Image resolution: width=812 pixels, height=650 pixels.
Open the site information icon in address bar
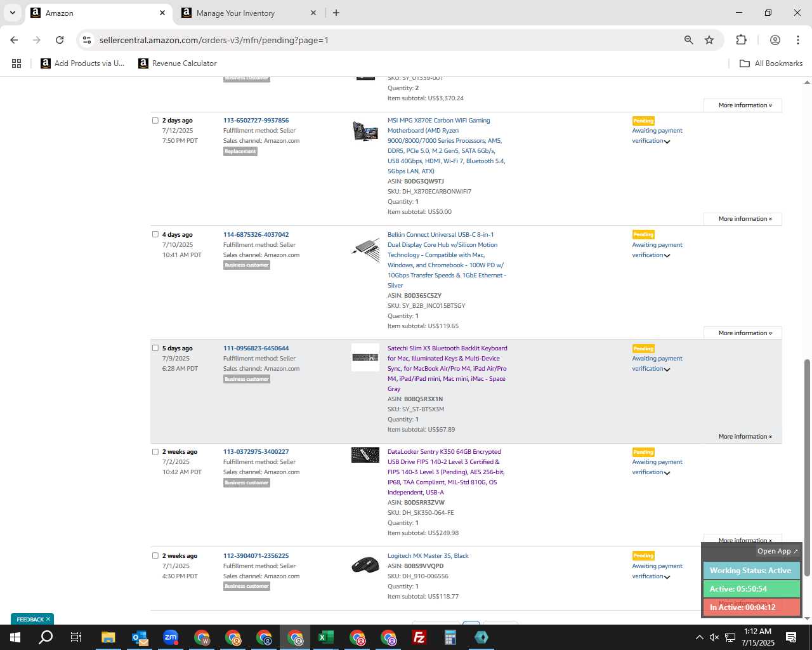pyautogui.click(x=87, y=40)
